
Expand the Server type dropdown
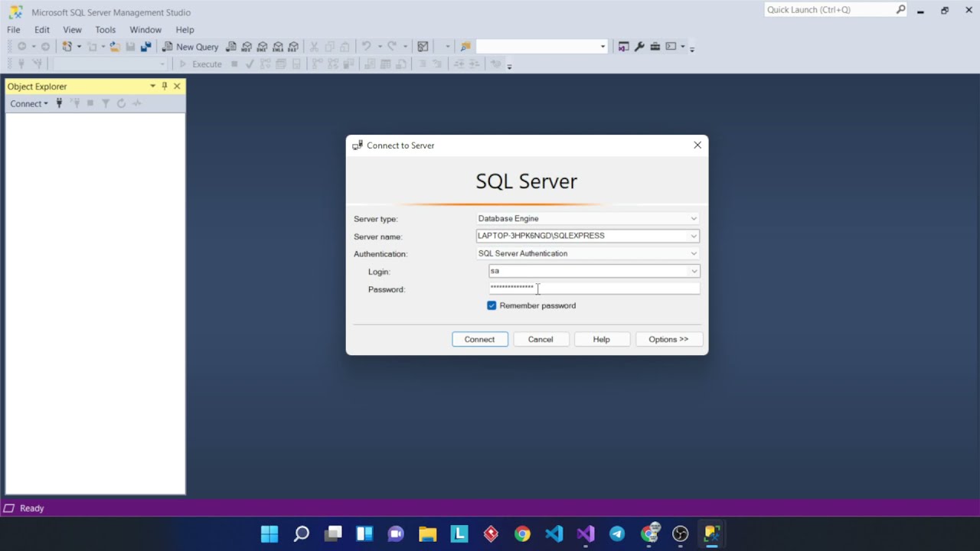click(x=694, y=219)
